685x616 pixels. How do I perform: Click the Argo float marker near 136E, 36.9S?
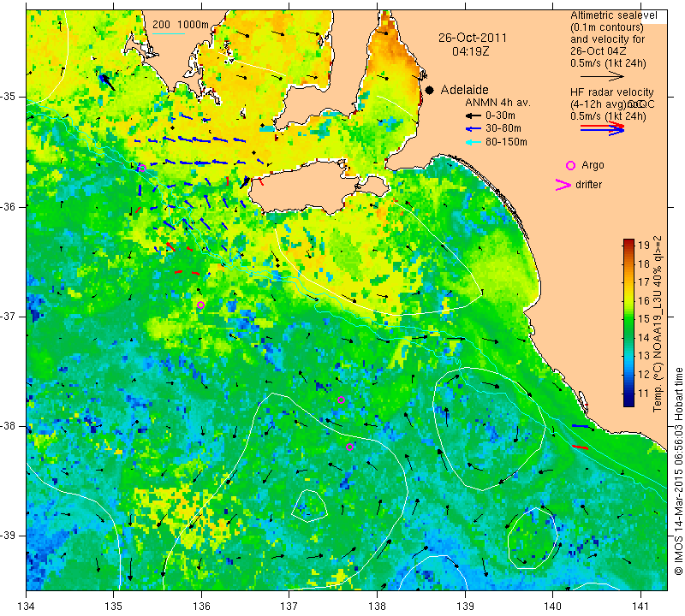tap(200, 305)
